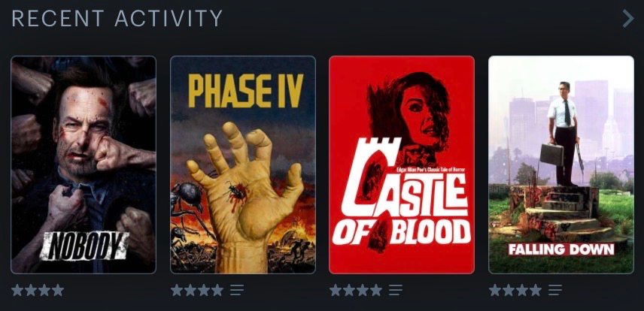Click the FALLING DOWN title banner on poster
The height and width of the screenshot is (311, 644).
click(561, 249)
